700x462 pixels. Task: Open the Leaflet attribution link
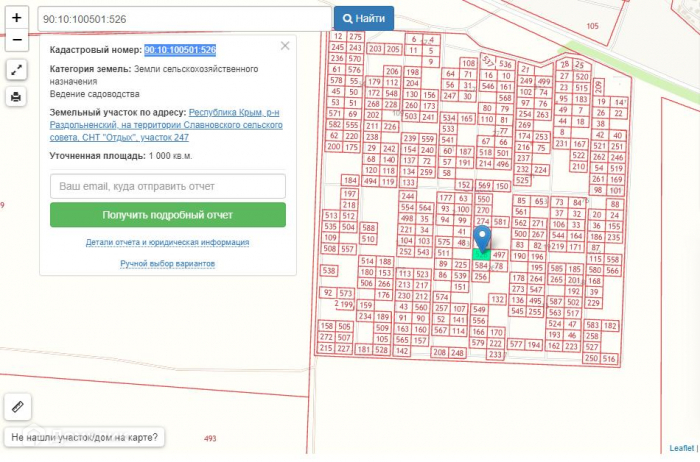click(682, 448)
